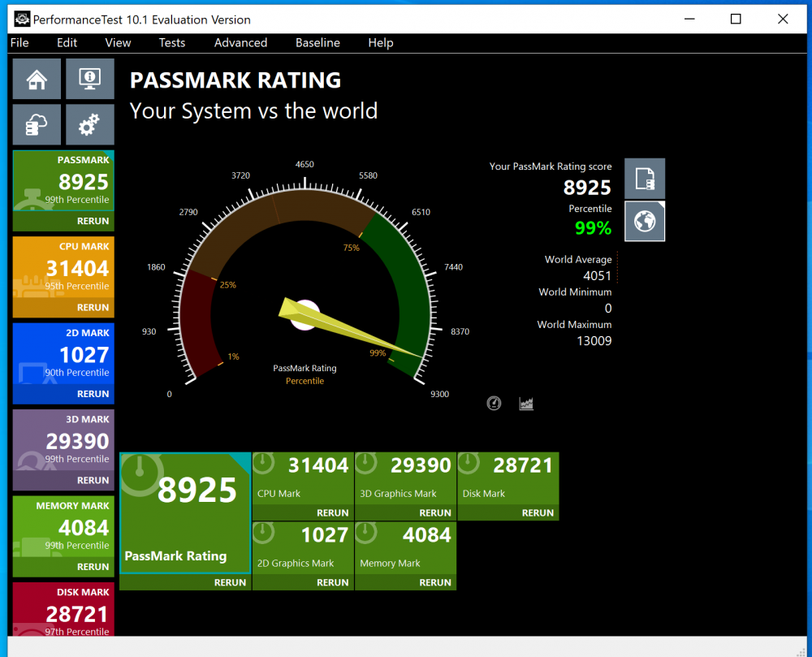Open the Advanced menu
This screenshot has width=812, height=657.
240,42
